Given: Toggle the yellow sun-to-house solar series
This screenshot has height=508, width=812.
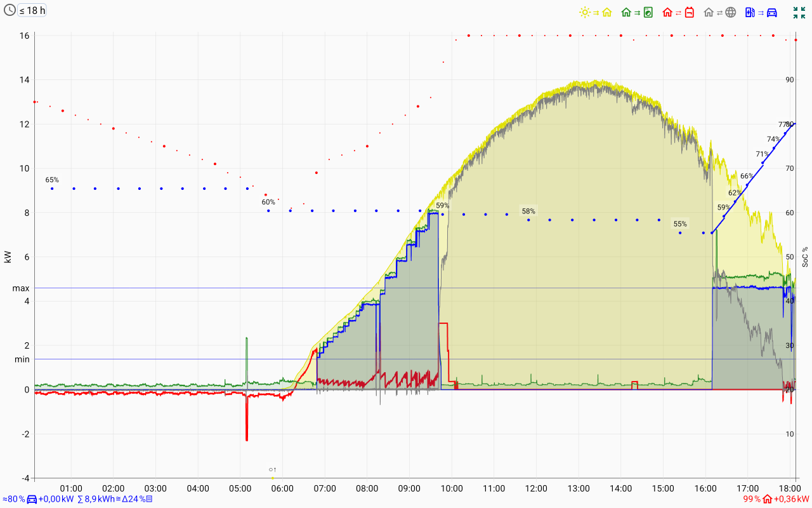Looking at the screenshot, I should pyautogui.click(x=595, y=12).
